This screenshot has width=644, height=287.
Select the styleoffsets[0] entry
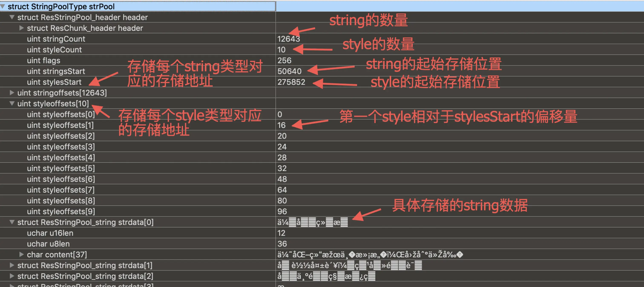[x=61, y=114]
